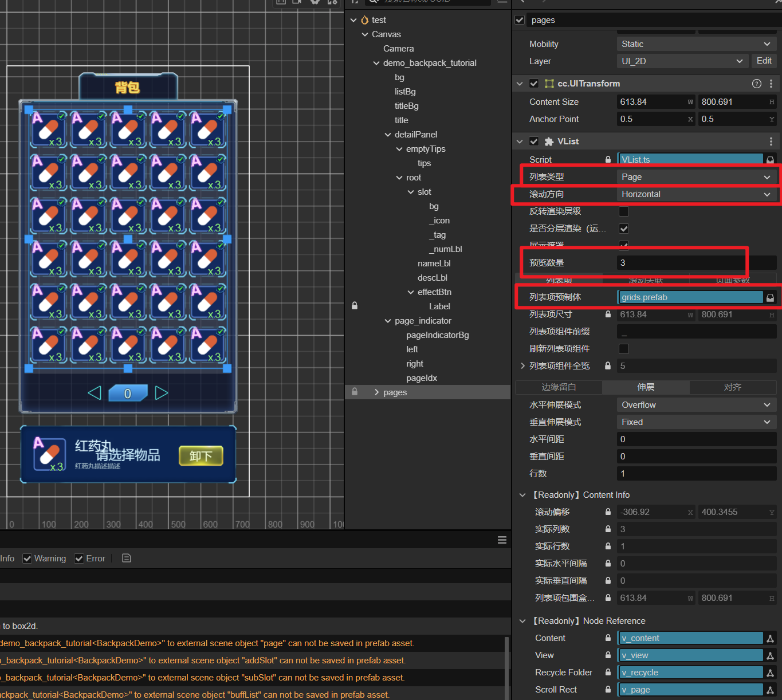782x700 pixels.
Task: Click the v_view node locate icon
Action: (770, 655)
